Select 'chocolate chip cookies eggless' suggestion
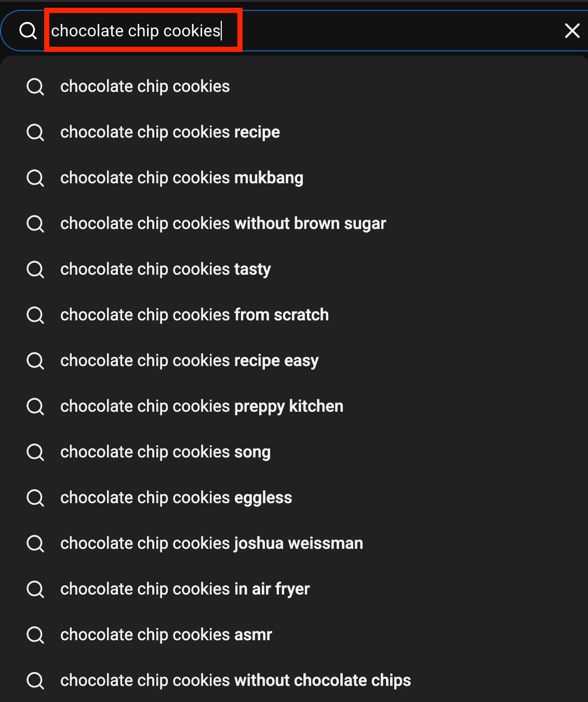The height and width of the screenshot is (702, 588). 176,497
